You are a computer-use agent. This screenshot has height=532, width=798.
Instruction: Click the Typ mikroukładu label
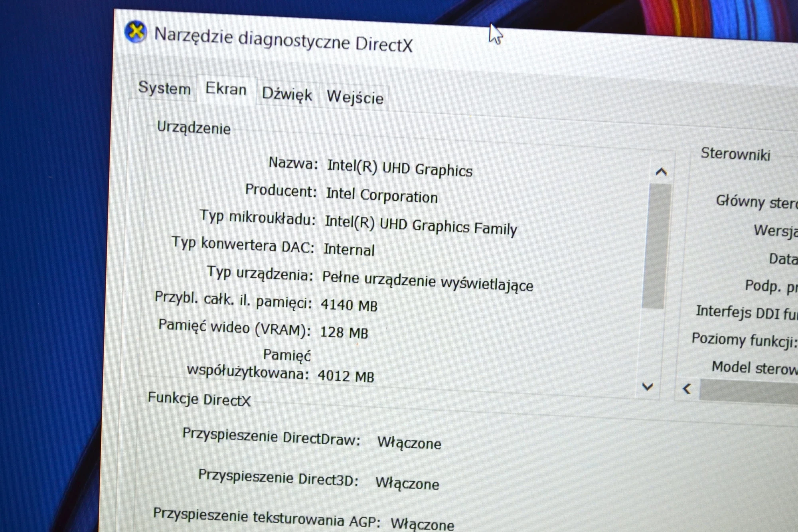point(257,218)
